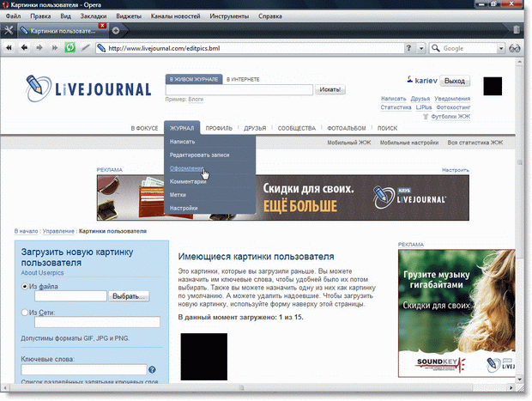Click the Искать! button
Viewport: 532px width, 401px height.
(x=329, y=89)
